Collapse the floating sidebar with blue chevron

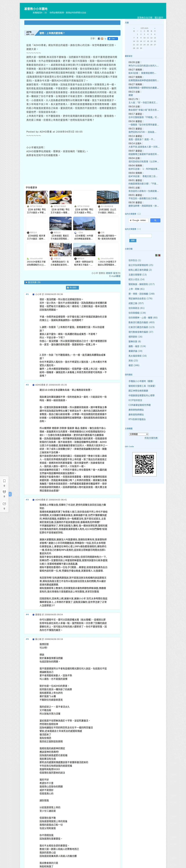[x=10, y=494]
